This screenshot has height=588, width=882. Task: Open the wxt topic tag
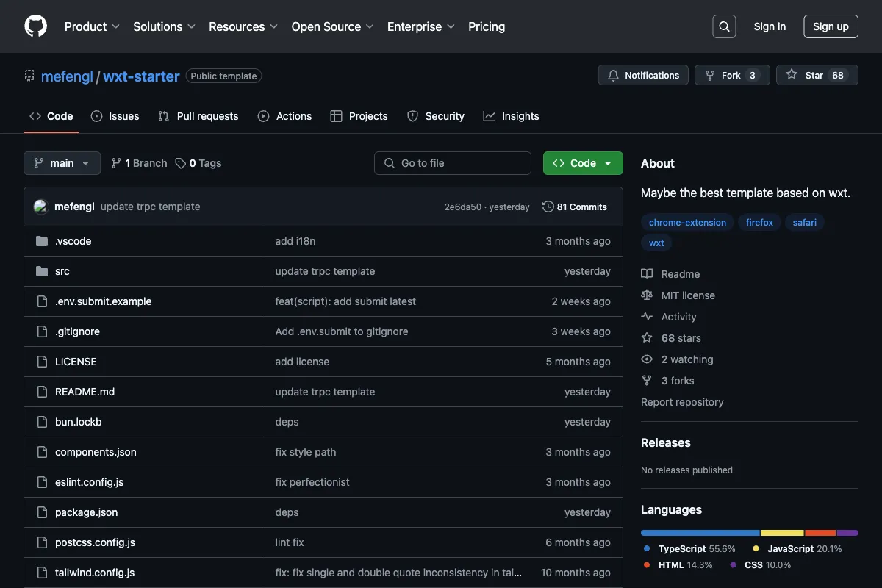coord(656,243)
